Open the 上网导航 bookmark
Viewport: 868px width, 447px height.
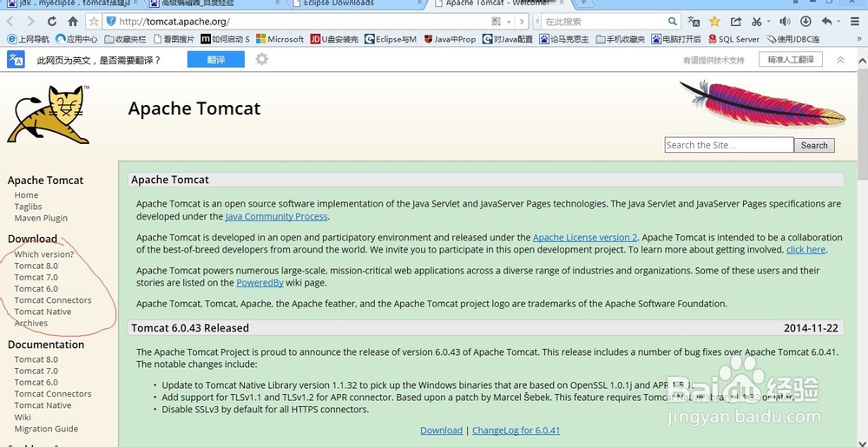[x=29, y=39]
